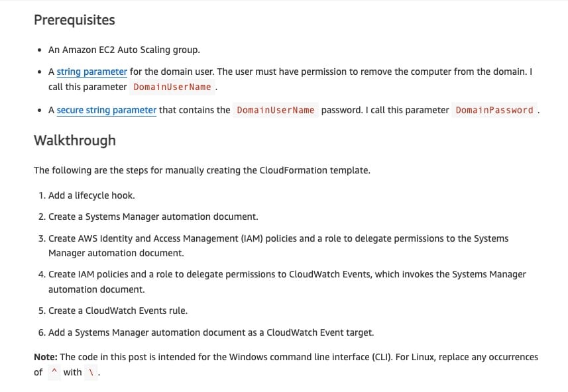Click the step delegating permissions to CloudWatch Events
This screenshot has height=392, width=568.
286,274
